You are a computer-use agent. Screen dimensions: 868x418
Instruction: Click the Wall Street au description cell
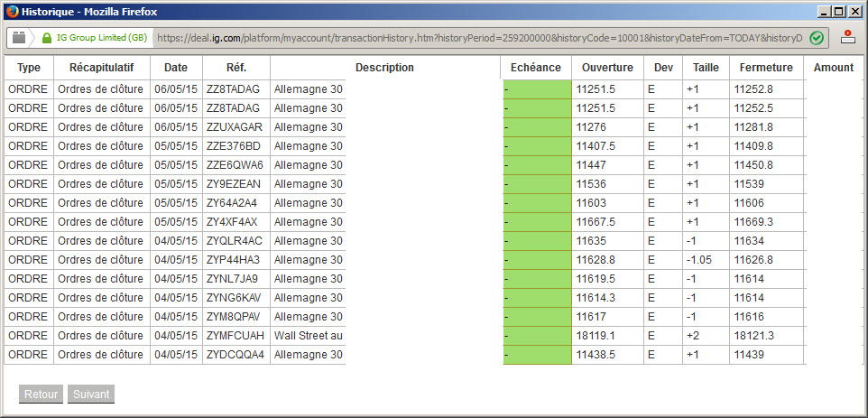pos(309,336)
